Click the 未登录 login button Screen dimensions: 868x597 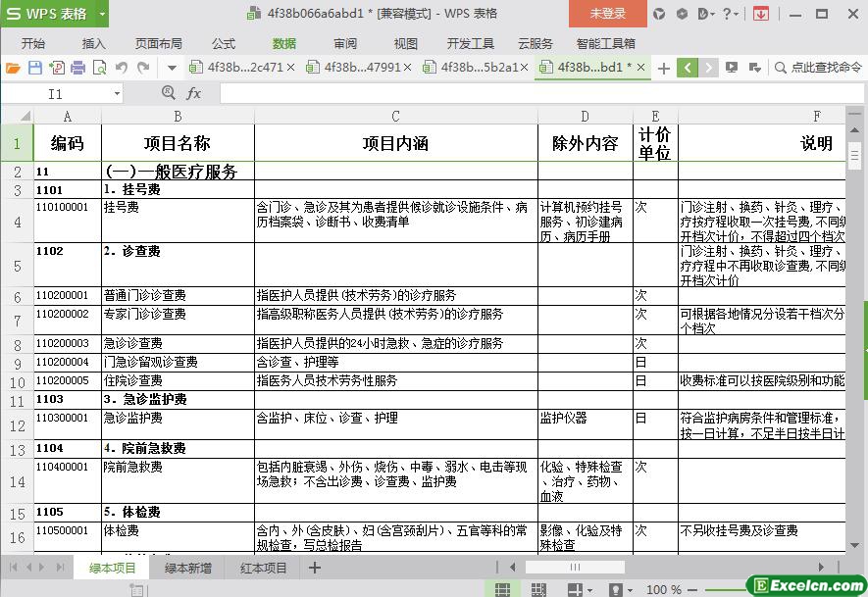tap(607, 14)
